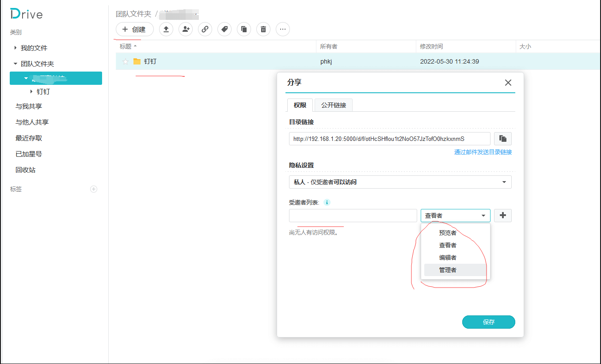Viewport: 601px width, 364px height.
Task: Click the tag label icon in toolbar
Action: click(224, 30)
